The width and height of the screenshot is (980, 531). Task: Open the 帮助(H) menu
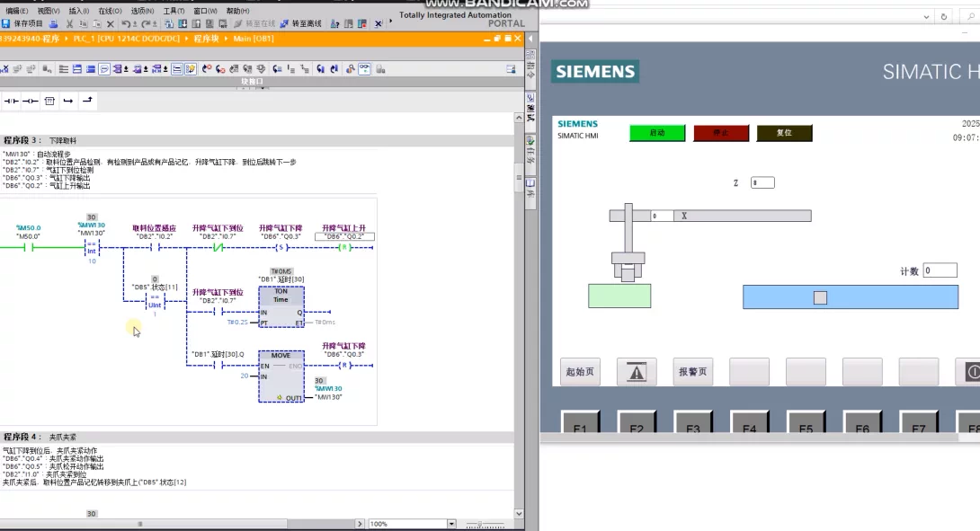coord(237,11)
